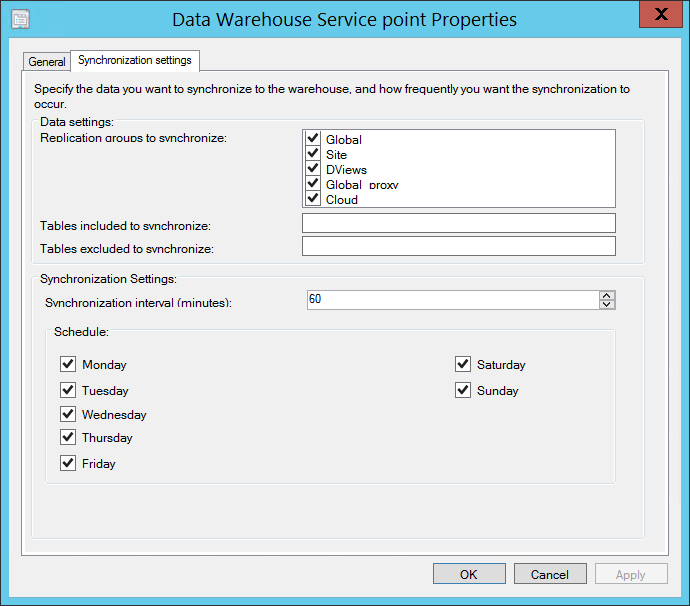
Task: Toggle the Global_proxy replication group checkbox
Action: [313, 184]
